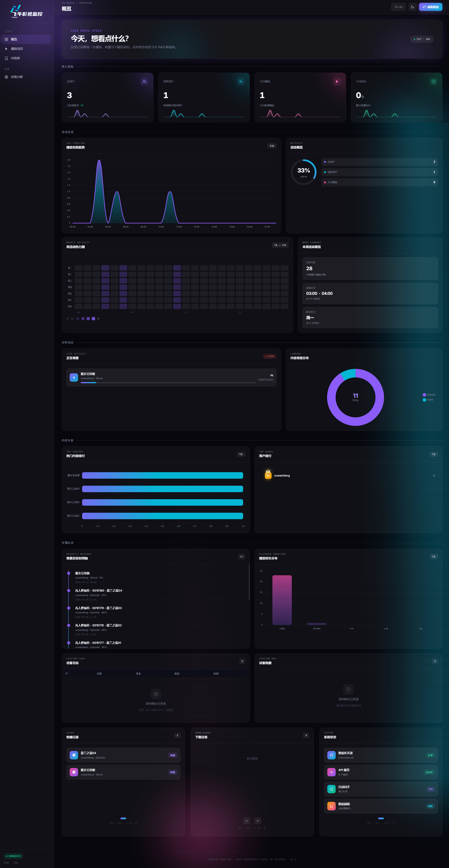449x868 pixels.
Task: Click the 7天 badge on 热门内容排行
Action: (x=241, y=454)
